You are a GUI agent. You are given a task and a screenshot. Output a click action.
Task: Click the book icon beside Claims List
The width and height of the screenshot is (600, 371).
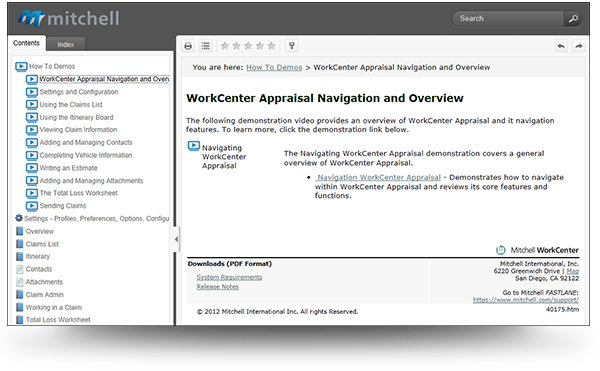tap(20, 244)
